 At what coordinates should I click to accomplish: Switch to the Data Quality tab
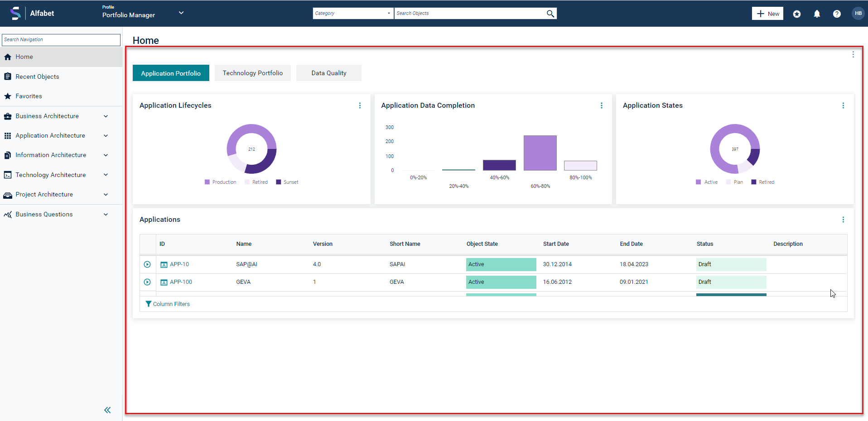(x=329, y=73)
